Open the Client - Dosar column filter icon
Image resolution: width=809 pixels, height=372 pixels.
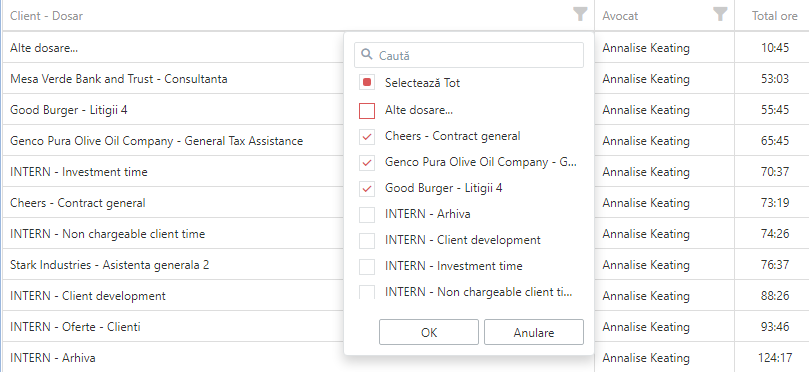(x=580, y=14)
